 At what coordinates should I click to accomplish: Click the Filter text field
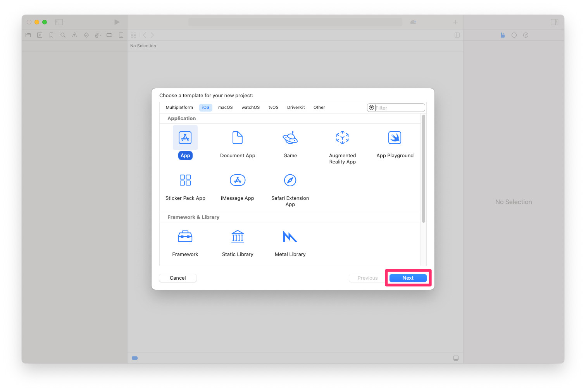coord(396,108)
